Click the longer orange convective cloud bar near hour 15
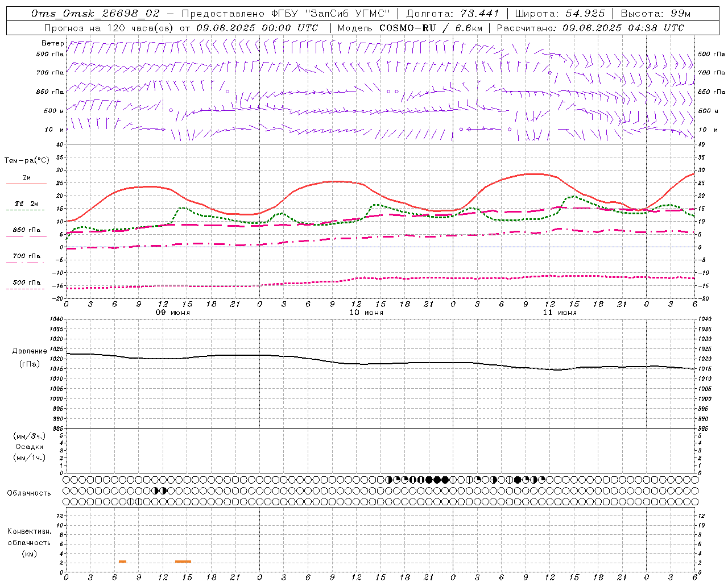The width and height of the screenshot is (728, 582). tap(183, 562)
